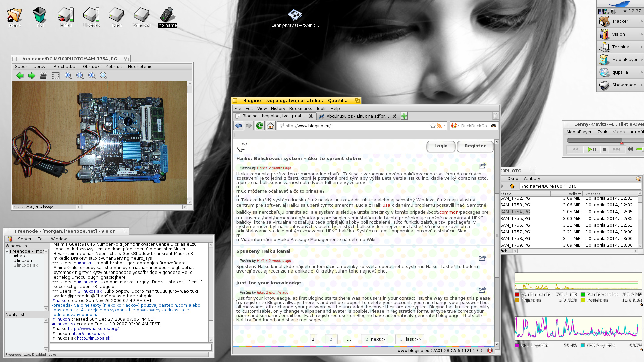Click the Register button on Blogino
This screenshot has height=362, width=644.
tap(475, 146)
